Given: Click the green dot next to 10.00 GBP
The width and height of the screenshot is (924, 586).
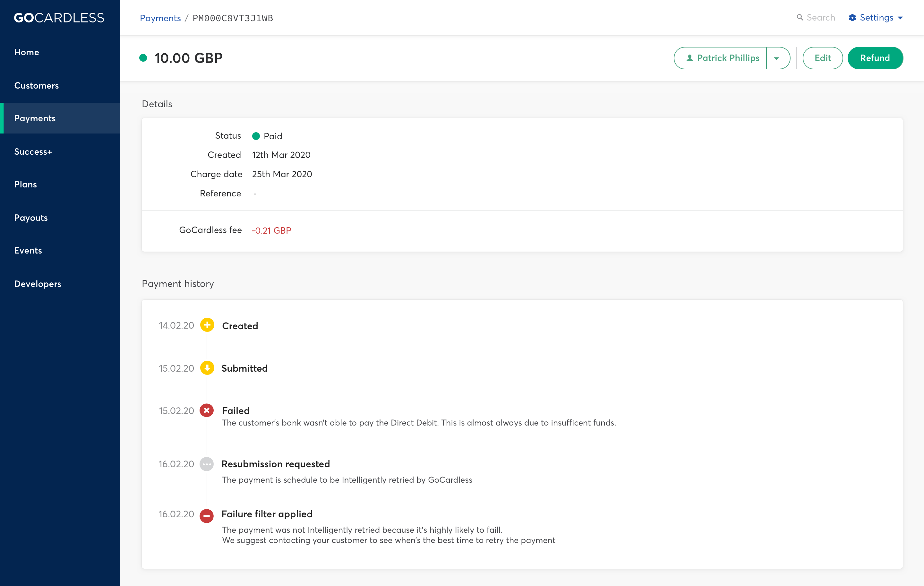Looking at the screenshot, I should pos(143,58).
